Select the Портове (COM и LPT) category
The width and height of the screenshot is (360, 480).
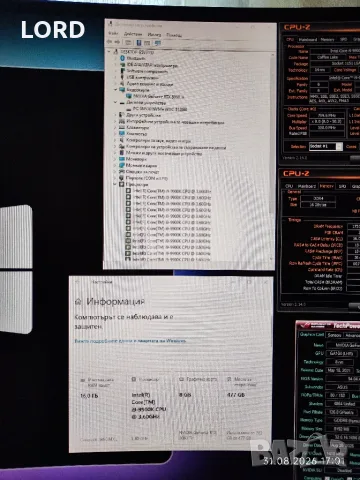[143, 178]
